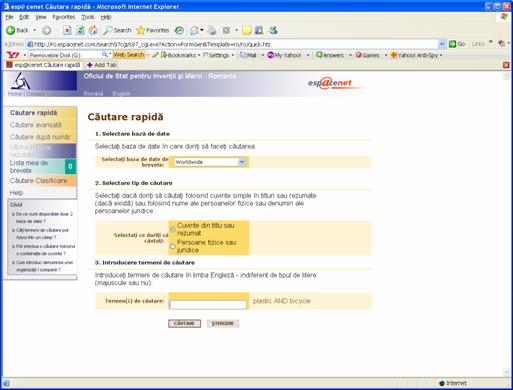The image size is (513, 390).
Task: Click the Yahoo toolbar pencil icon
Action: click(155, 55)
